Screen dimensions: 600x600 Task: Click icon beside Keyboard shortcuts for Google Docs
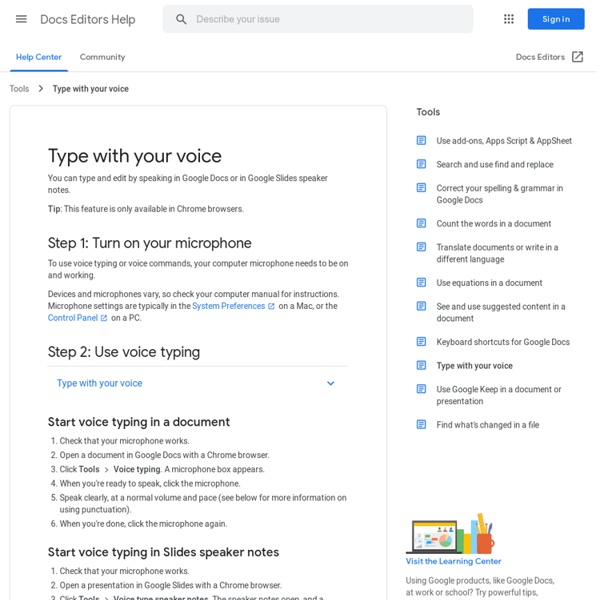[421, 342]
